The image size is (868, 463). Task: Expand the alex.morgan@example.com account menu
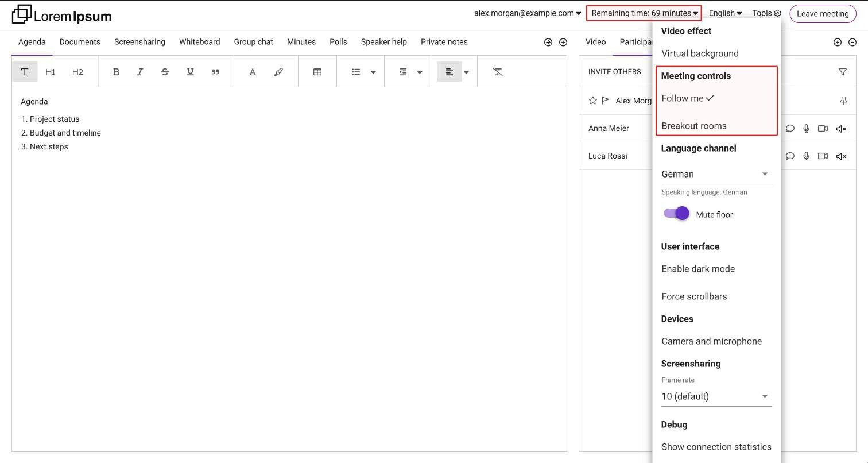tap(528, 13)
